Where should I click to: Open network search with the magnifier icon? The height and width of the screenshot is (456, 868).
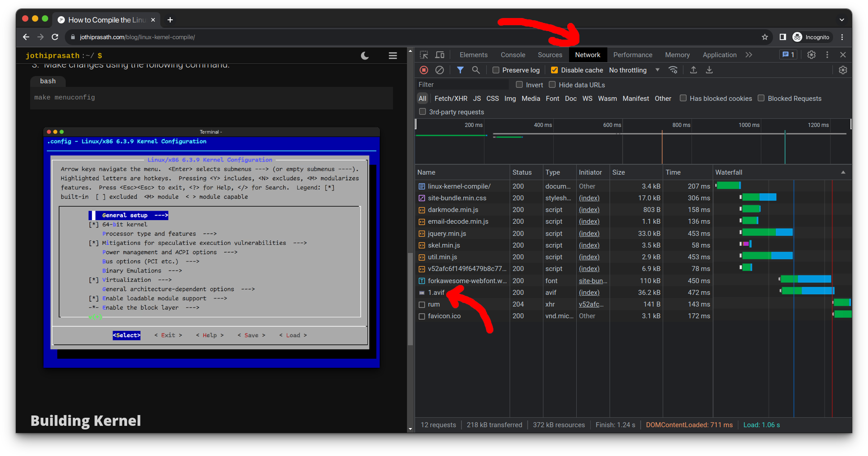[x=475, y=70]
